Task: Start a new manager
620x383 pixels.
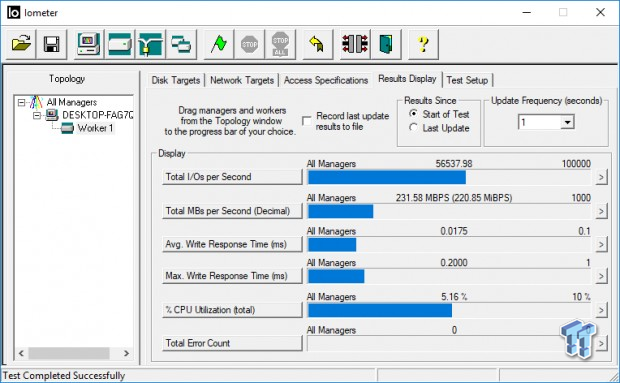Action: point(89,44)
